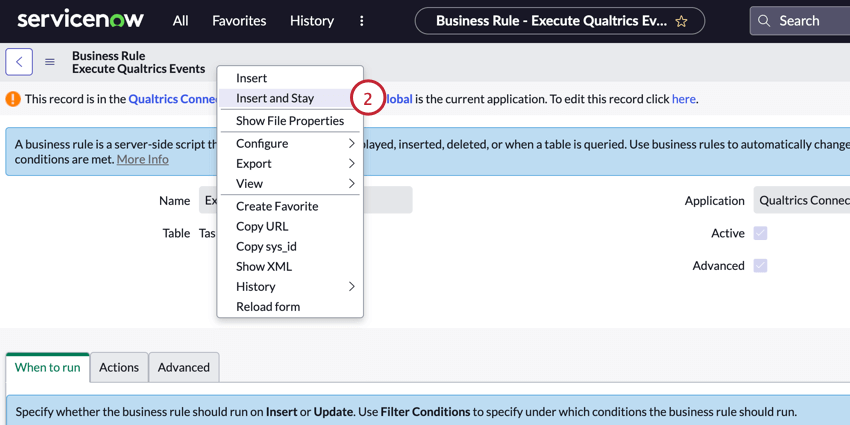Open the hamburger context menu icon
Image resolution: width=850 pixels, height=425 pixels.
point(50,62)
